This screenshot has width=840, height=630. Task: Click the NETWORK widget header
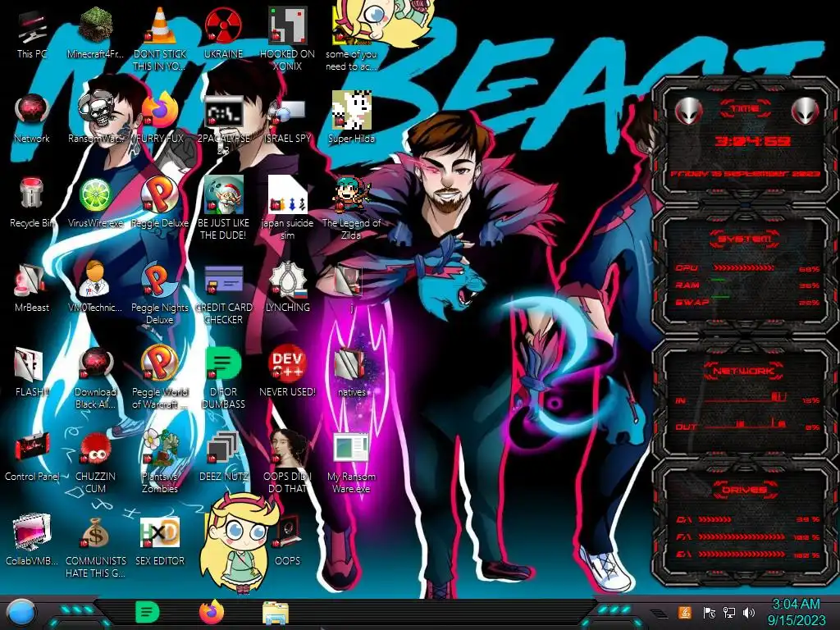pyautogui.click(x=743, y=370)
